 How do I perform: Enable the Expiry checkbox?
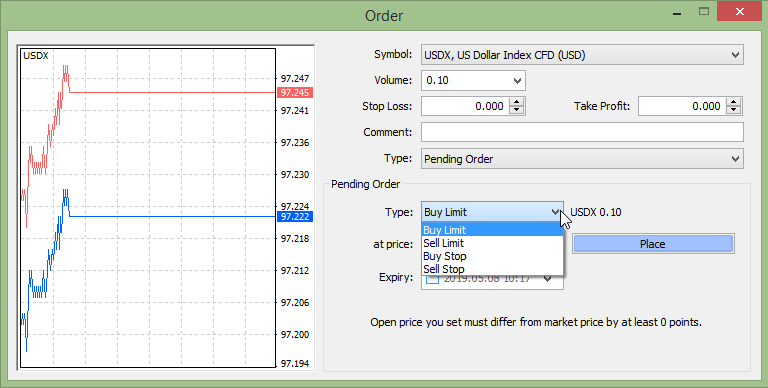432,280
